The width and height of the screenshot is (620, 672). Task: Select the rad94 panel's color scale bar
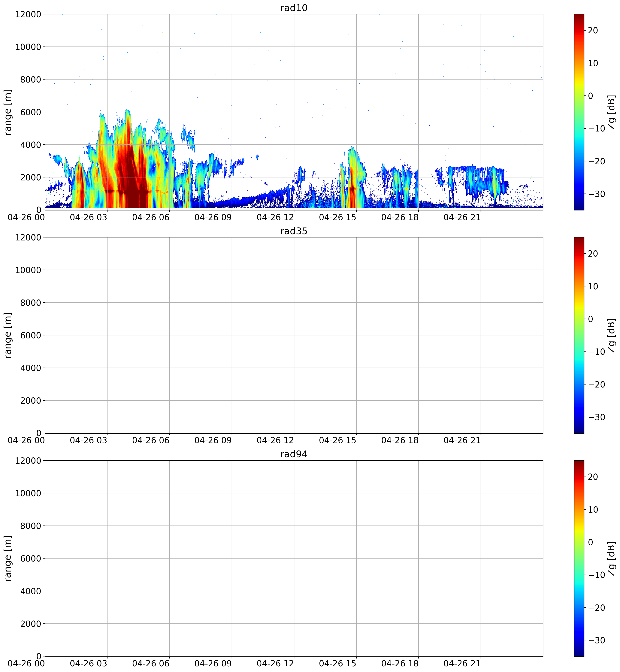579,558
